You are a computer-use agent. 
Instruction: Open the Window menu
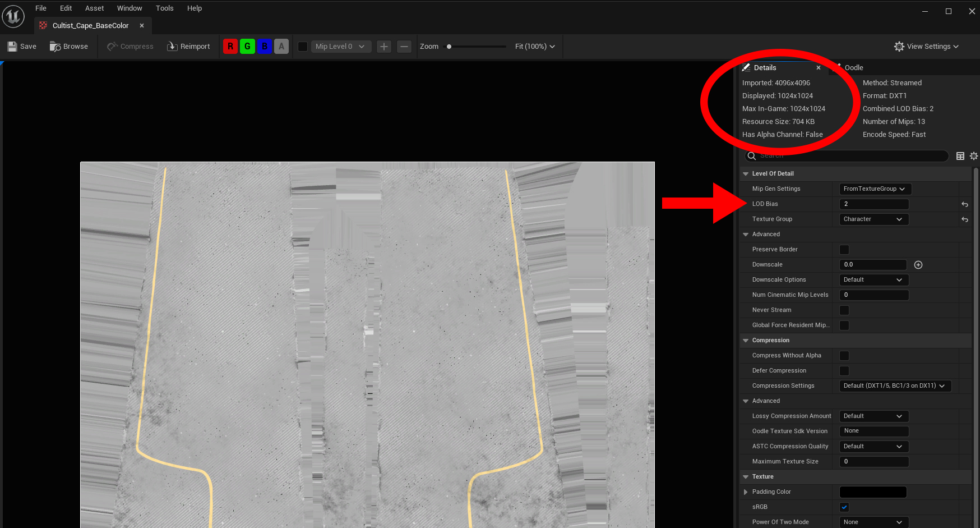point(130,8)
